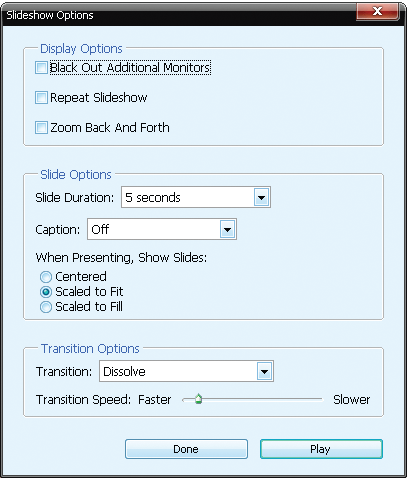Screen dimensions: 407x478
Task: Click slider track near Slower end
Action: (313, 399)
